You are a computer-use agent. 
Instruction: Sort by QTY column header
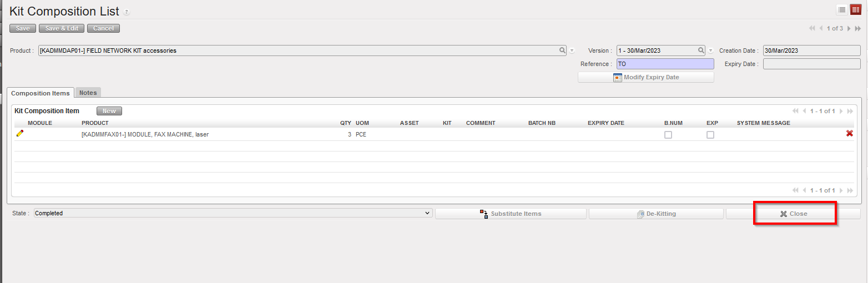click(346, 123)
